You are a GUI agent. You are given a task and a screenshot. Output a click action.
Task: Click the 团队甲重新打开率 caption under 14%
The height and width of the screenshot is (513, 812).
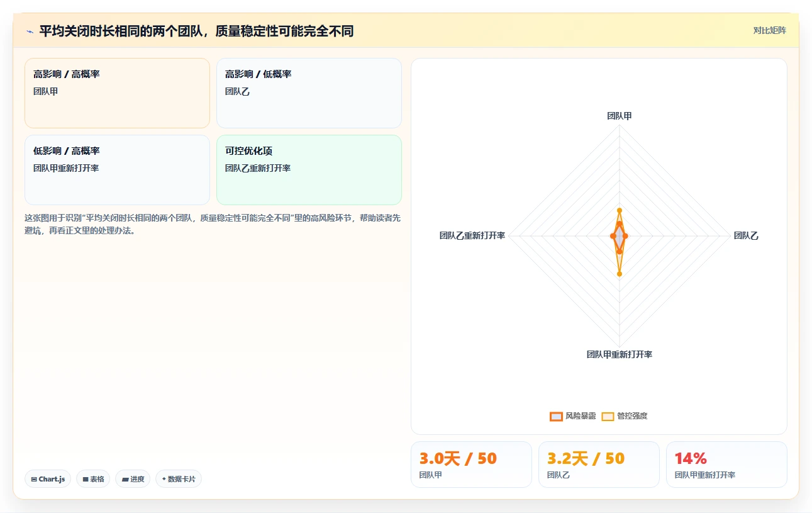704,475
